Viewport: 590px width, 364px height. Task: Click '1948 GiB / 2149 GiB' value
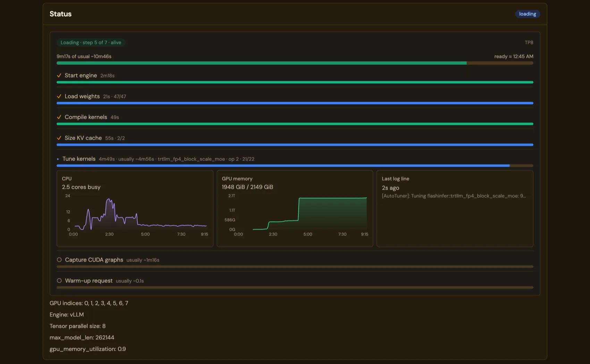(x=247, y=187)
